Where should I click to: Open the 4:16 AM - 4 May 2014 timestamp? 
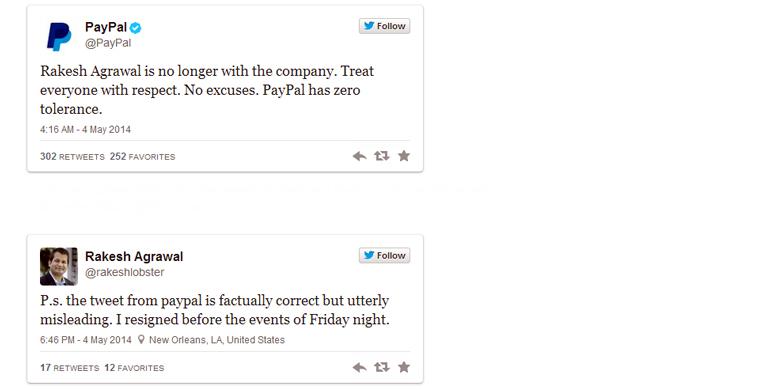click(x=86, y=130)
